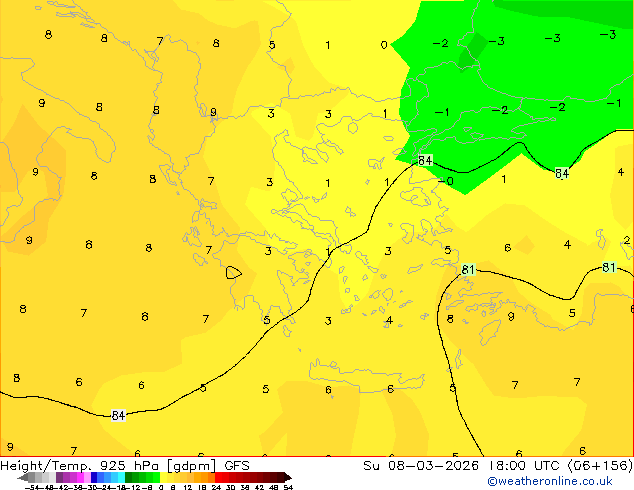Open the weatheronline.co.uk copyright link
634x490 pixels.
(x=549, y=481)
